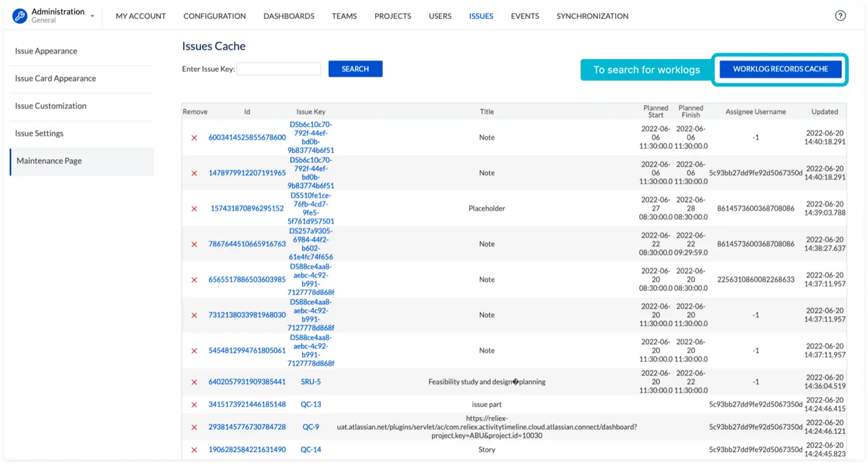The width and height of the screenshot is (868, 464).
Task: Open the SRU-5 issue key link
Action: (310, 382)
